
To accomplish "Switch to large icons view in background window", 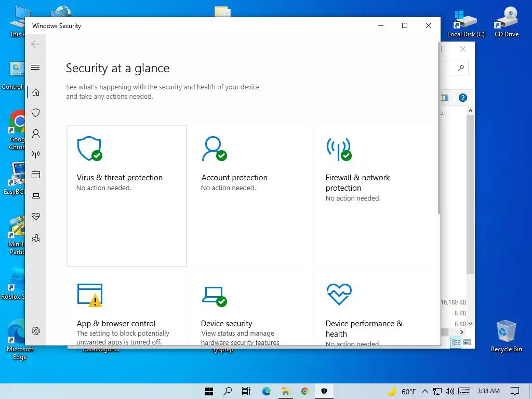I will coord(467,342).
